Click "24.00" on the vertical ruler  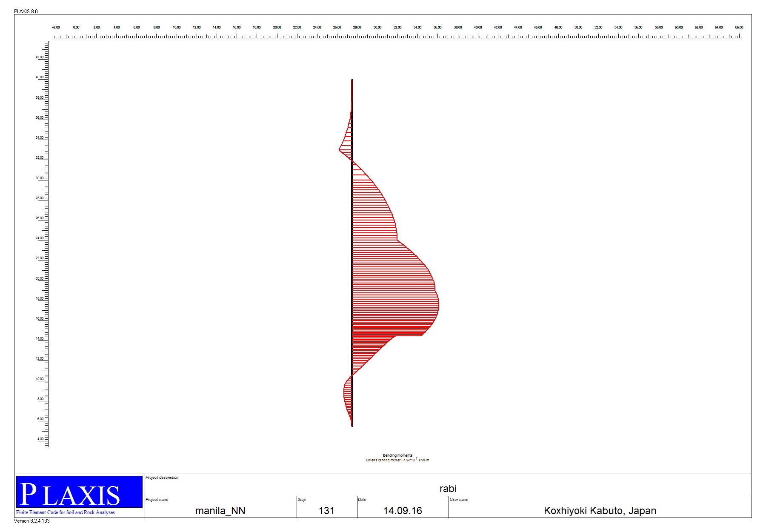(40, 238)
